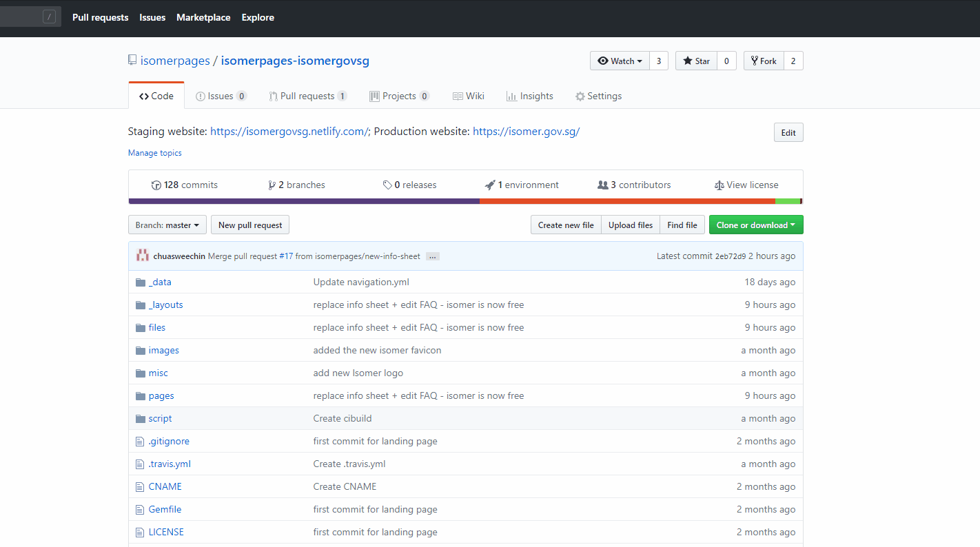Viewport: 980px width, 547px height.
Task: Open the Branch: master dropdown
Action: pos(167,225)
